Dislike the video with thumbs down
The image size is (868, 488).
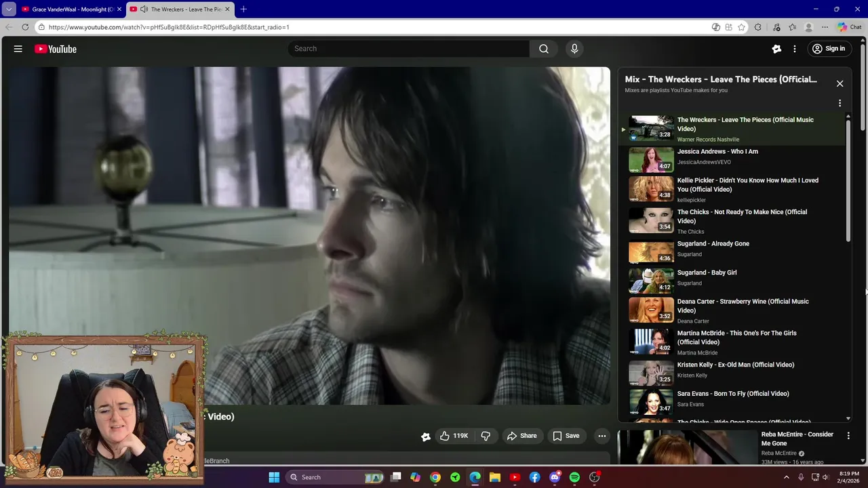pos(486,436)
